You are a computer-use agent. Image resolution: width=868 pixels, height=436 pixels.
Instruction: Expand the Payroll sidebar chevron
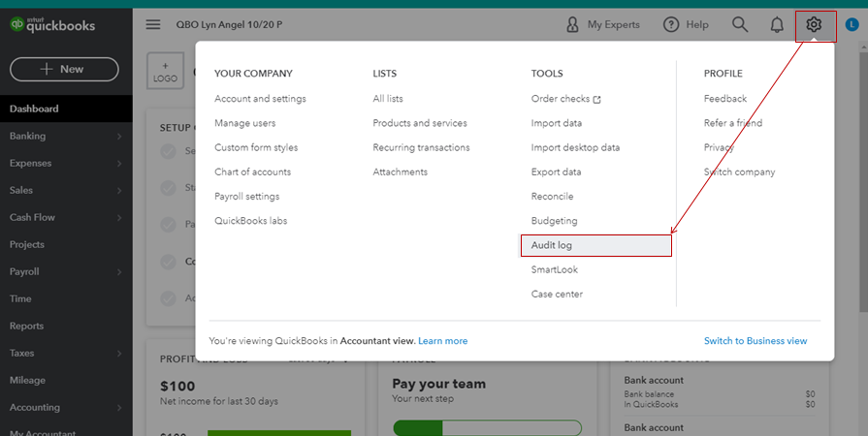(x=119, y=271)
